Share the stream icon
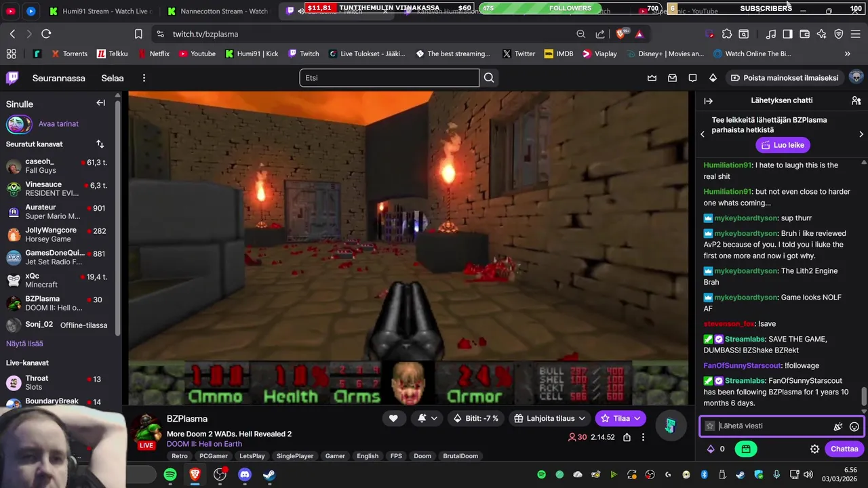868x488 pixels. click(x=627, y=437)
